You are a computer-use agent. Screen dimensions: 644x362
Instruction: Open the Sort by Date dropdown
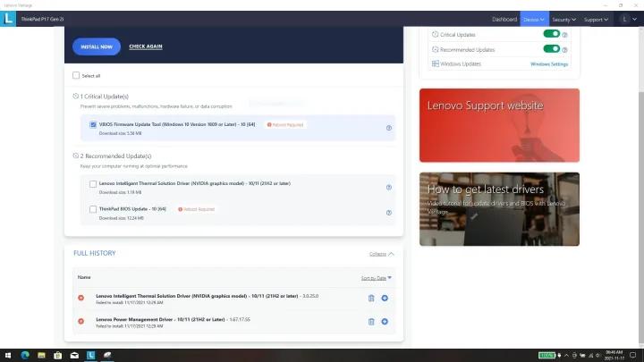tap(377, 278)
